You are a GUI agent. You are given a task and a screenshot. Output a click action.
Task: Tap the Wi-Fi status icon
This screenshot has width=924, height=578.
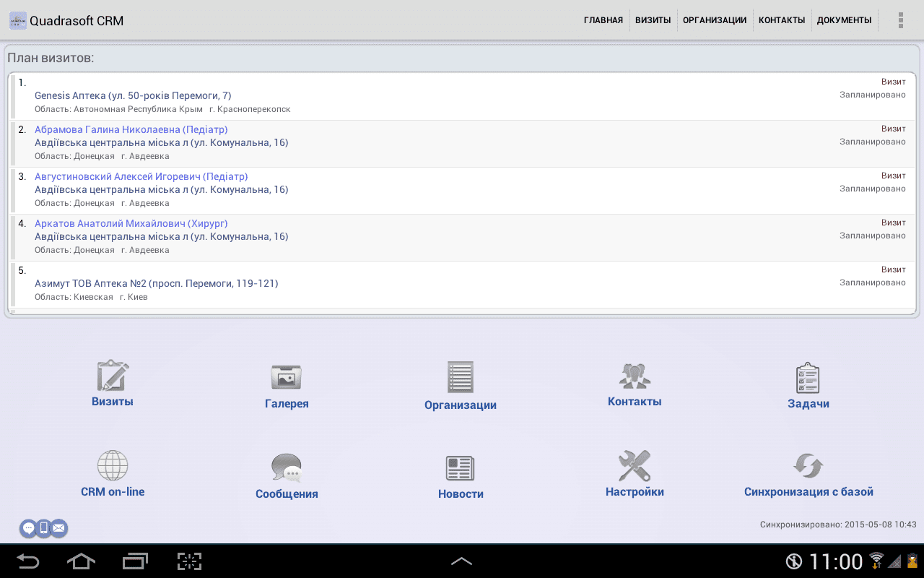[x=876, y=561]
